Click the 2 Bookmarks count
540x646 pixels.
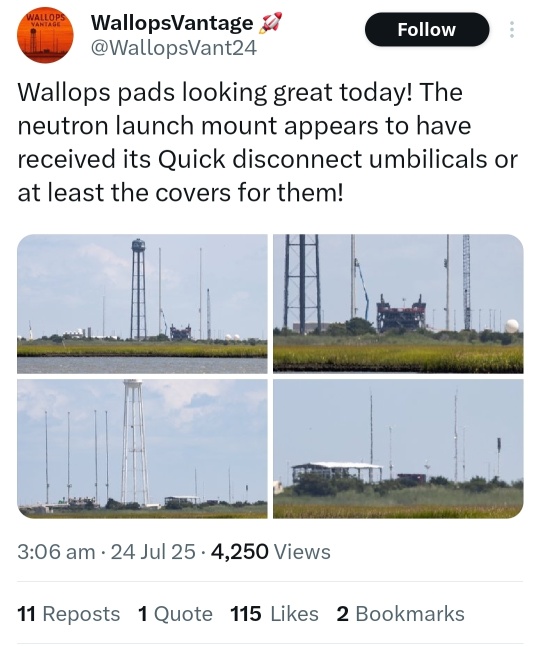pyautogui.click(x=400, y=613)
